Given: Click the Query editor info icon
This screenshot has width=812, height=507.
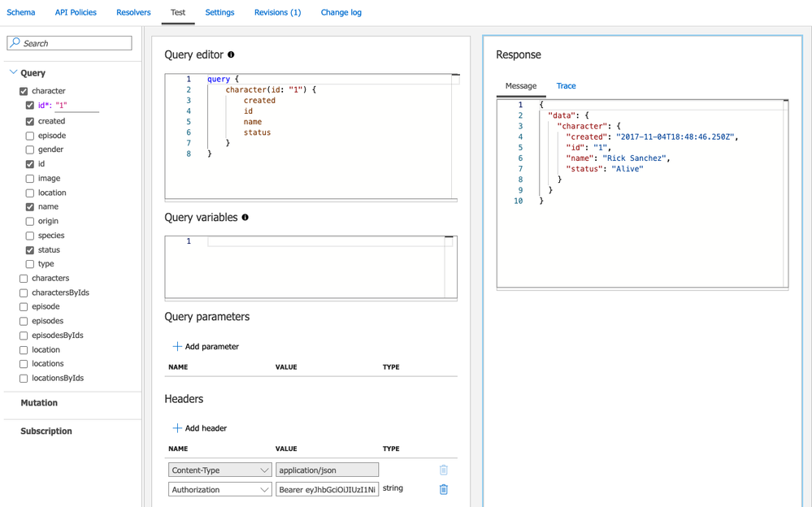Looking at the screenshot, I should (231, 54).
